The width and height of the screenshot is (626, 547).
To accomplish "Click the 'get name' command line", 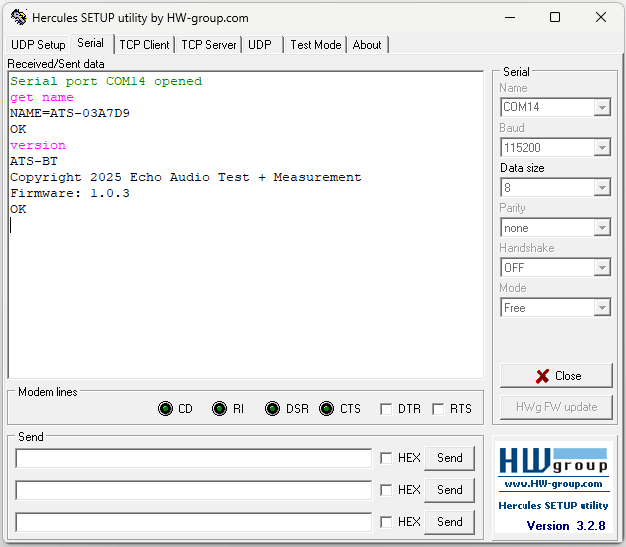I will point(42,97).
